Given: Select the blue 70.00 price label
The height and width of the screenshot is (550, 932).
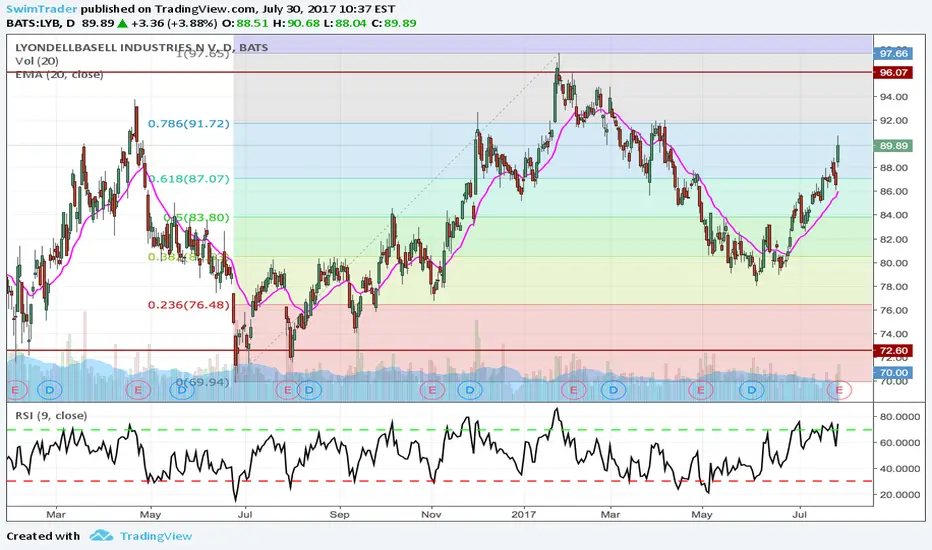Looking at the screenshot, I should [893, 373].
